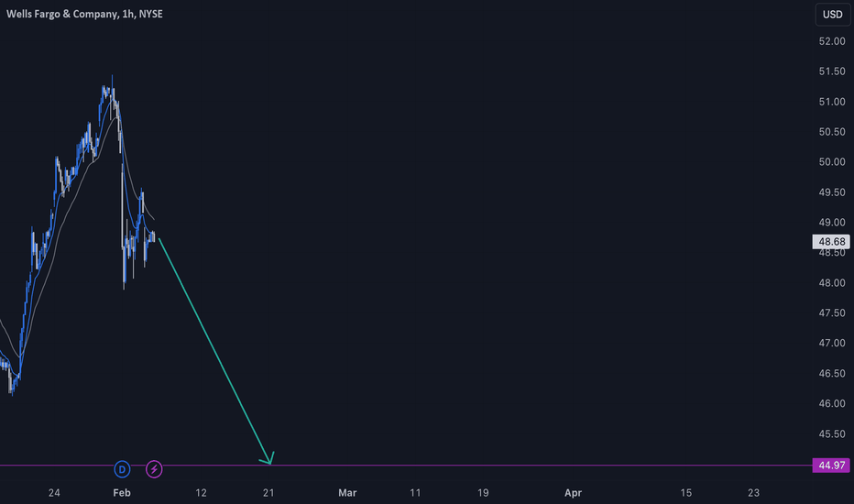Click the 11 date label on time axis
This screenshot has width=854, height=504.
pyautogui.click(x=415, y=493)
